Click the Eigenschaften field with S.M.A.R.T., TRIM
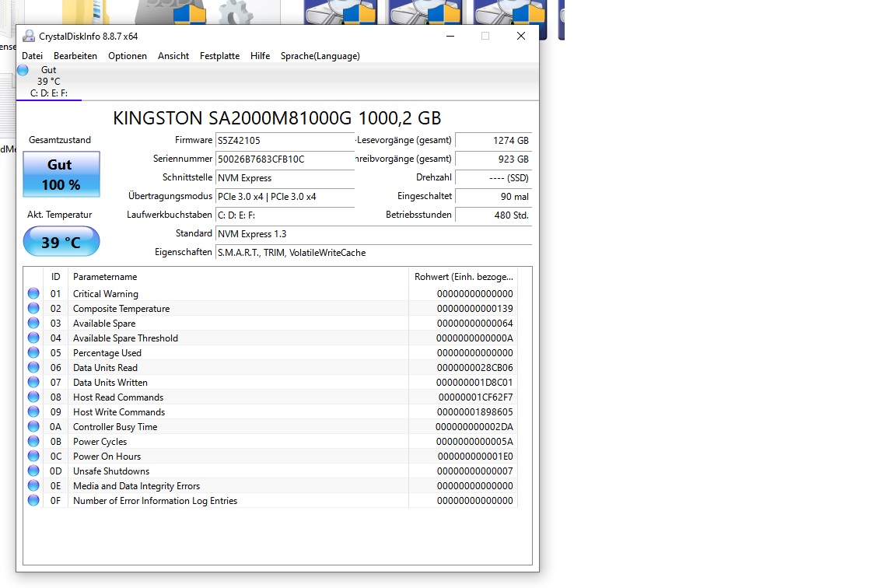The image size is (896, 588). (373, 253)
